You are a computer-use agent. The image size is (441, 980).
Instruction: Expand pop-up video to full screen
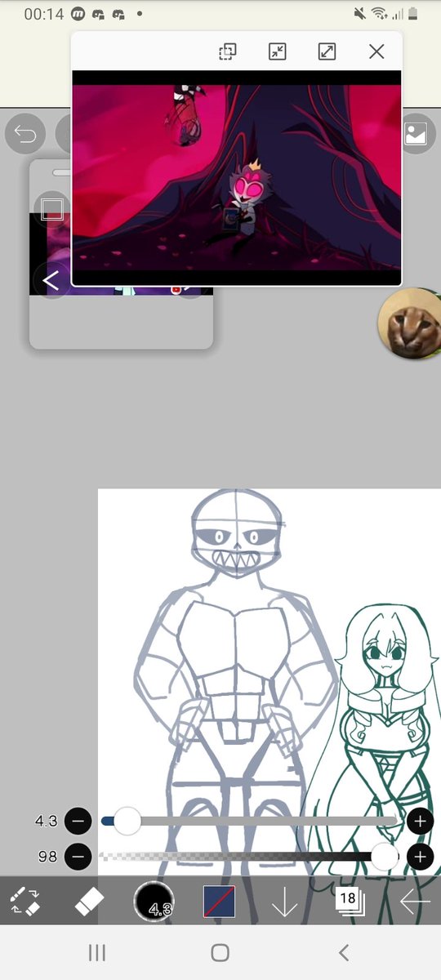coord(327,51)
